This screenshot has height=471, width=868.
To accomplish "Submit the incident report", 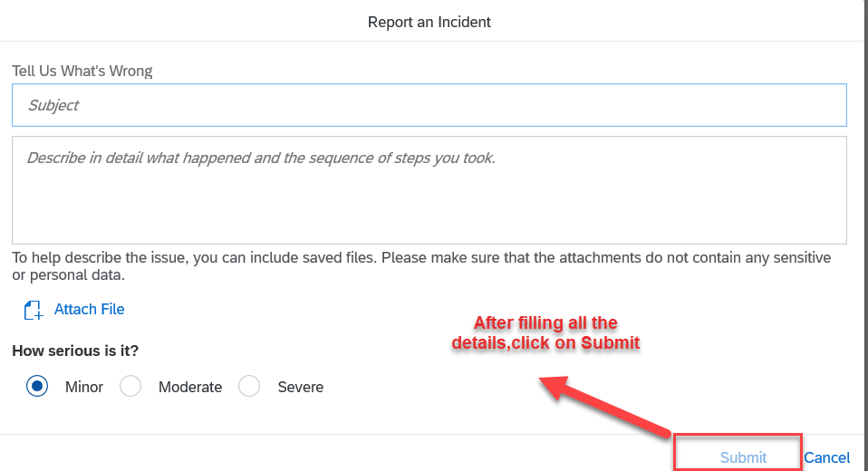I will tap(743, 457).
